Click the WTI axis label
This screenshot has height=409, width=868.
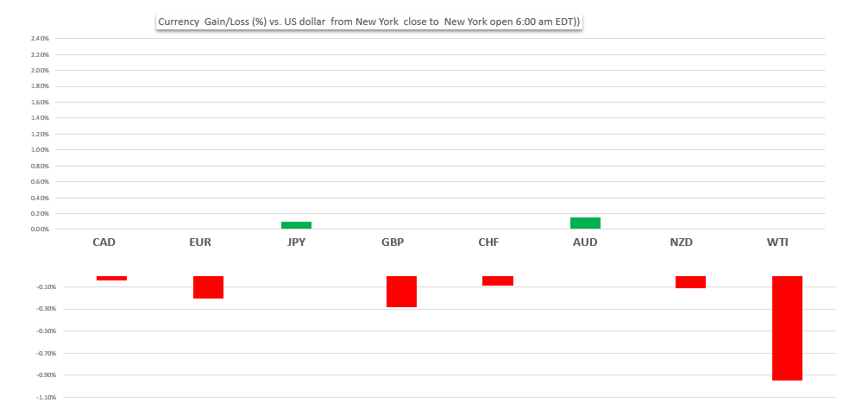click(777, 242)
